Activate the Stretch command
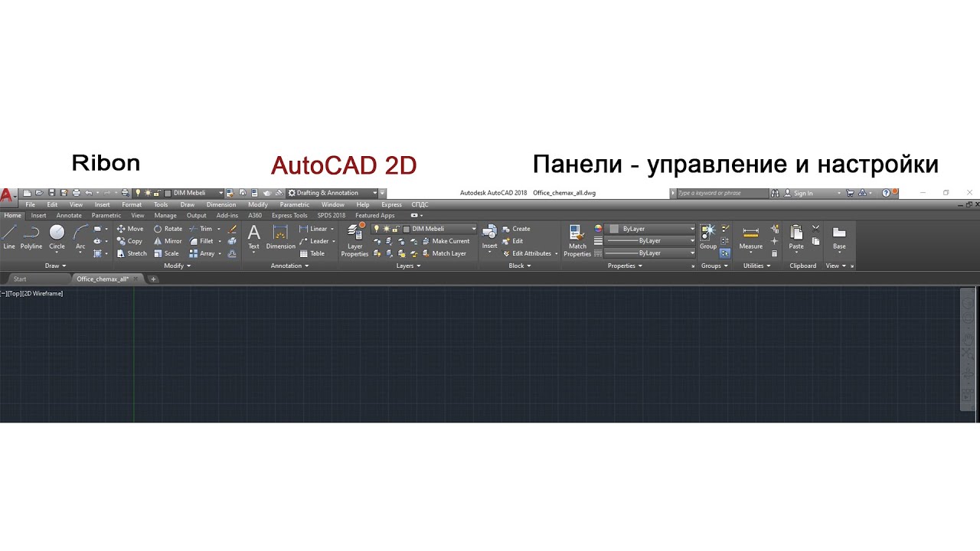 pos(131,253)
